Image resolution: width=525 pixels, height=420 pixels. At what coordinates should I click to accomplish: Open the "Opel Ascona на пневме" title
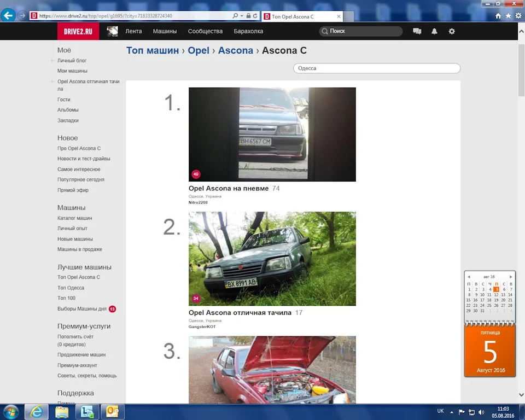click(229, 189)
